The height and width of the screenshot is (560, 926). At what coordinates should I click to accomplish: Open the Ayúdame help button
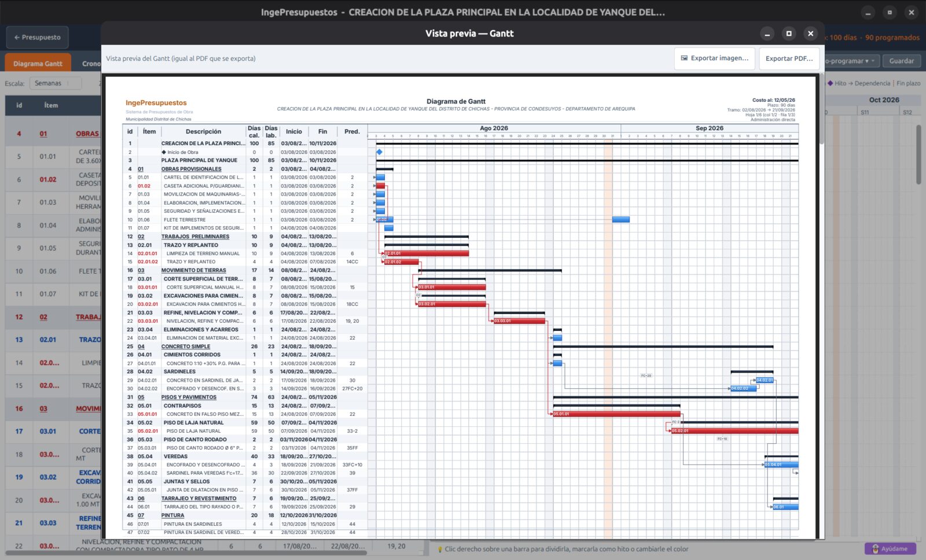[890, 548]
